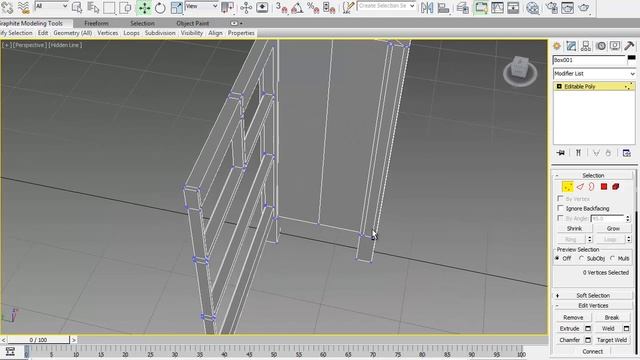Image resolution: width=640 pixels, height=360 pixels.
Task: Open the Geometry (All) ribbon panel
Action: pyautogui.click(x=72, y=33)
